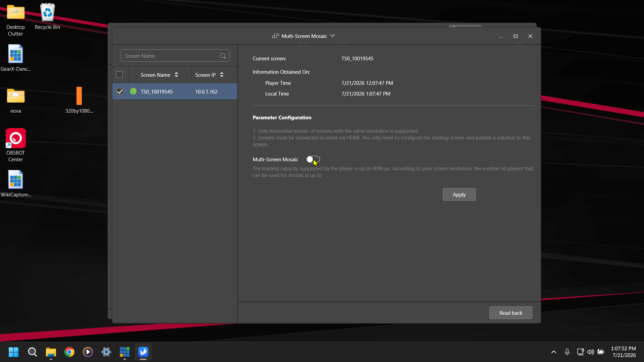Enable the Multi-Screen Mosaic switch

(x=313, y=160)
